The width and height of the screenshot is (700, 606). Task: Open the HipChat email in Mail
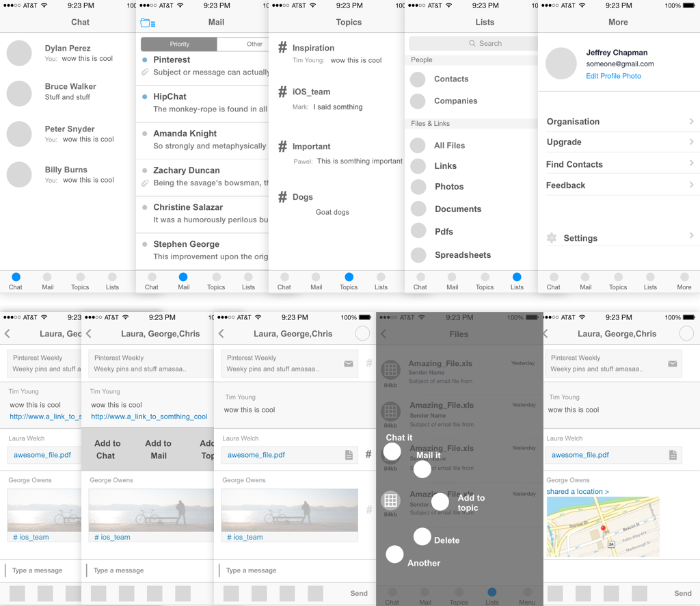[202, 103]
